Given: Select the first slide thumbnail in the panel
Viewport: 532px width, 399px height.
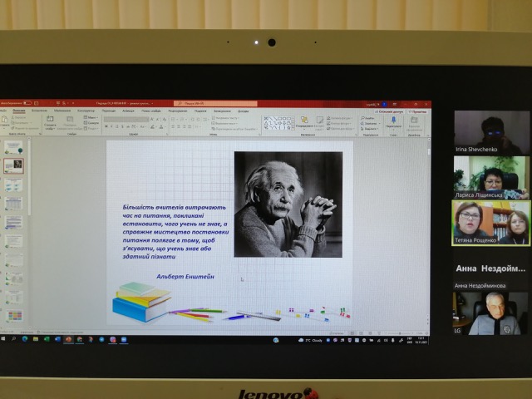Looking at the screenshot, I should tap(13, 147).
